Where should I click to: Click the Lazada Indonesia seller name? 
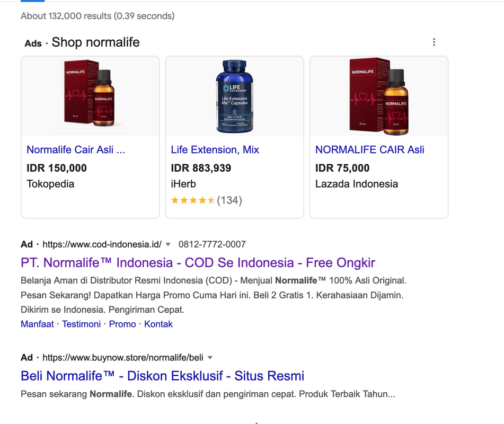pos(356,184)
